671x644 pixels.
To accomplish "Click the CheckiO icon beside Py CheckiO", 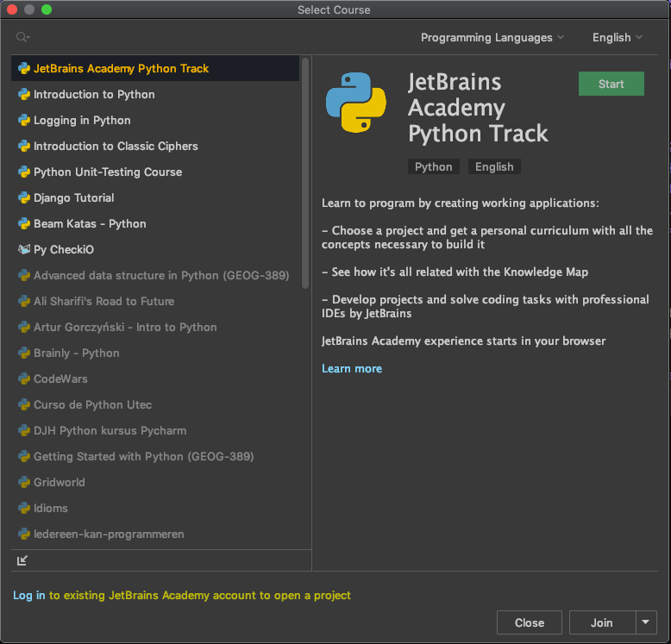I will (24, 249).
